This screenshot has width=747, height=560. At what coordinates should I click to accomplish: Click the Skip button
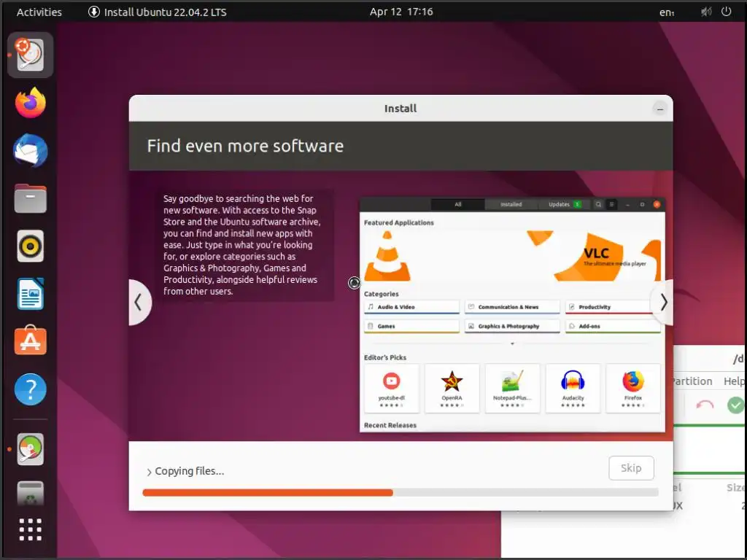(631, 468)
